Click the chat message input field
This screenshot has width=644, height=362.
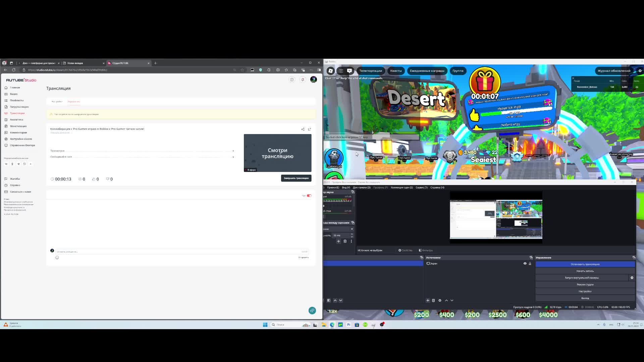182,251
